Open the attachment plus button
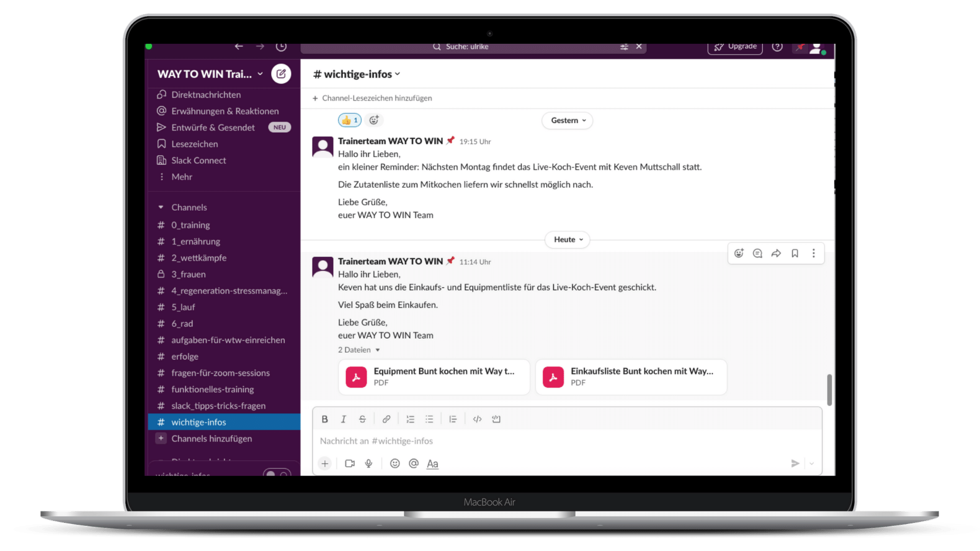980x551 pixels. click(x=325, y=464)
